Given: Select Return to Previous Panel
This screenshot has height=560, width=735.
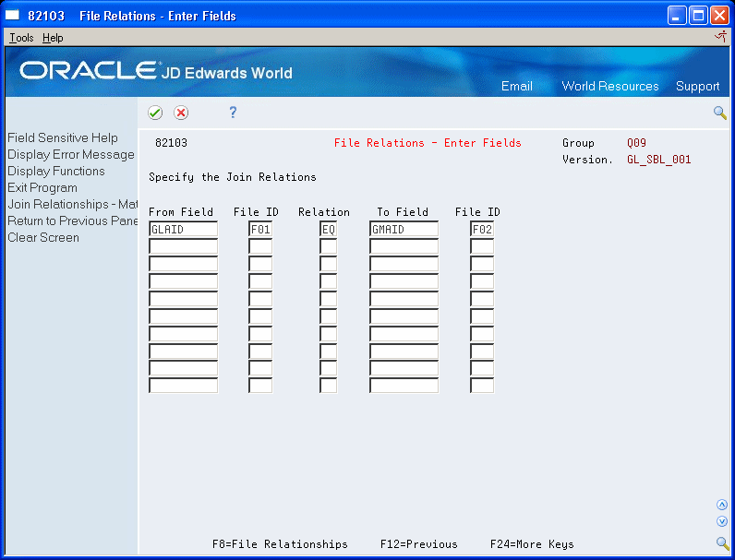Looking at the screenshot, I should pos(73,221).
